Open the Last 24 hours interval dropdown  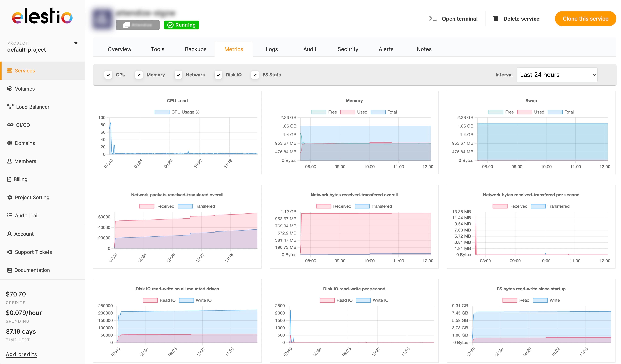pos(557,75)
